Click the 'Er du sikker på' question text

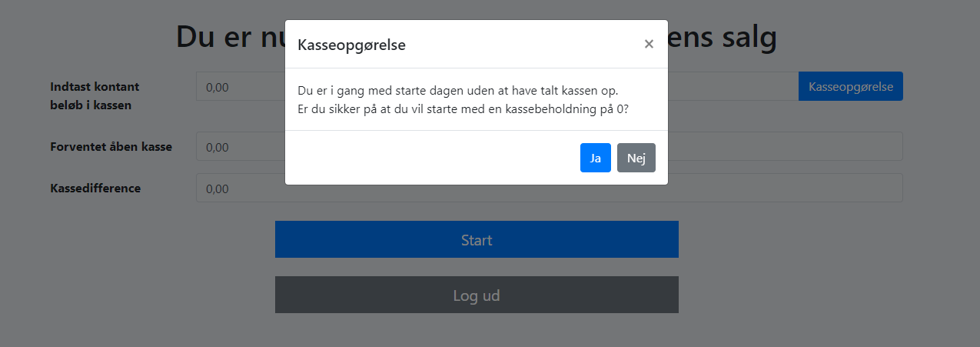463,109
